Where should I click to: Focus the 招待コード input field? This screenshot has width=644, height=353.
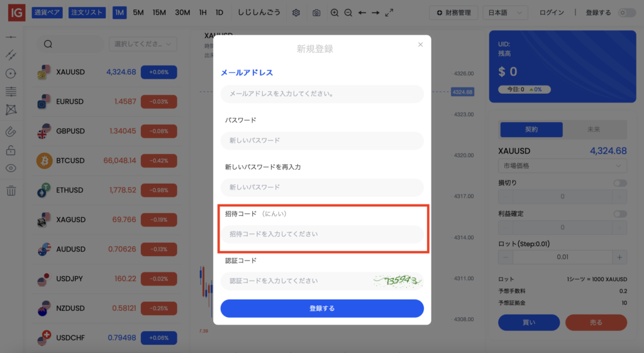click(x=322, y=234)
